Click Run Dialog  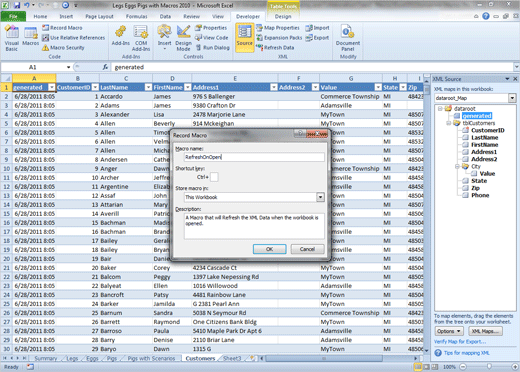(213, 48)
